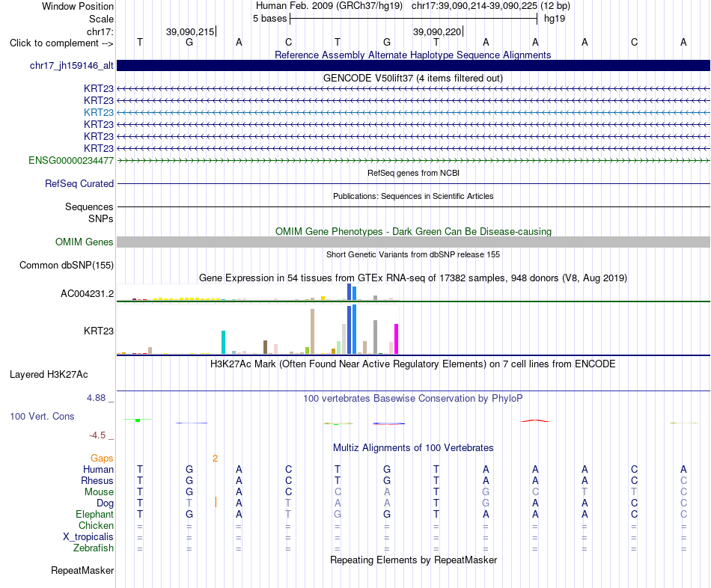Click the tall tan bar in KRT23 chart
711x588 pixels.
pos(312,331)
